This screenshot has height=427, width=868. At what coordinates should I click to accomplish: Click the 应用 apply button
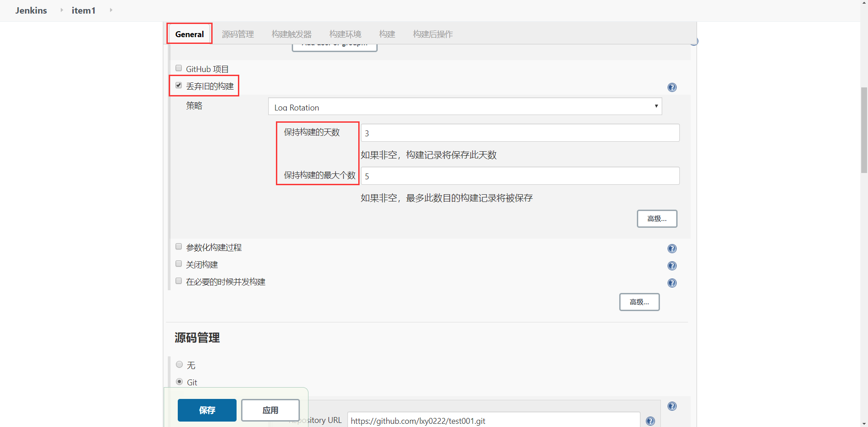pyautogui.click(x=270, y=410)
